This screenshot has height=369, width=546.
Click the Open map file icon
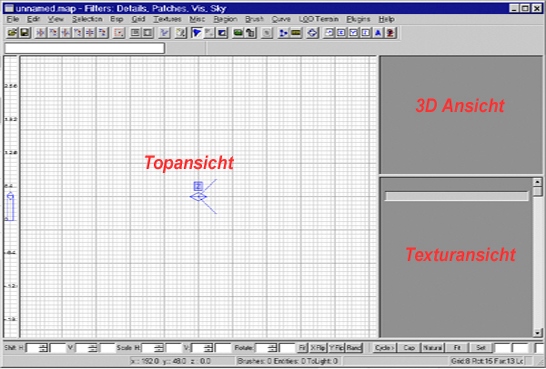tap(12, 33)
